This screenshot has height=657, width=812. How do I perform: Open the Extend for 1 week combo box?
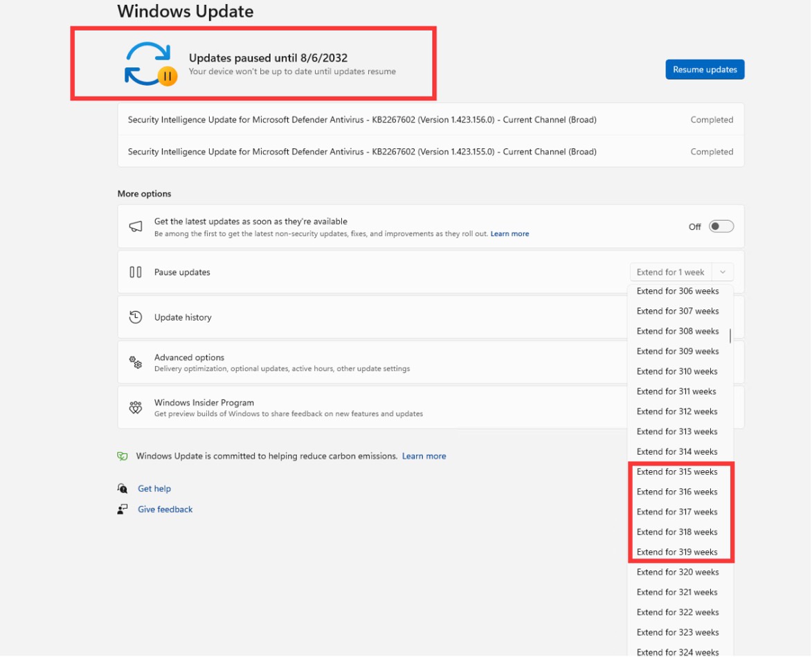pyautogui.click(x=670, y=272)
